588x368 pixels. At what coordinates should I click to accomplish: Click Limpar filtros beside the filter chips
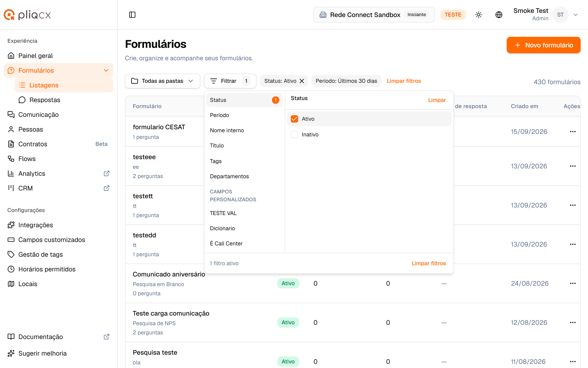coord(404,81)
